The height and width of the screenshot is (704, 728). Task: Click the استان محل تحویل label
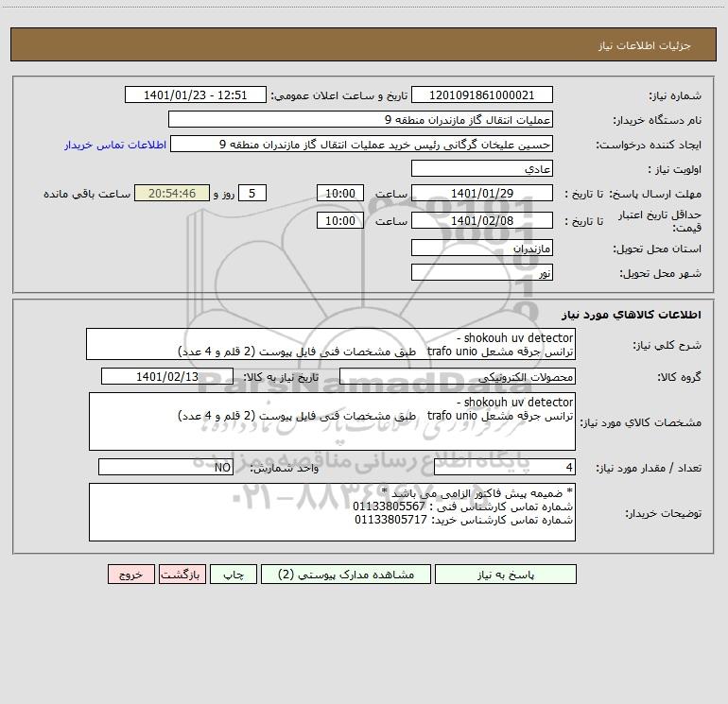pyautogui.click(x=657, y=249)
